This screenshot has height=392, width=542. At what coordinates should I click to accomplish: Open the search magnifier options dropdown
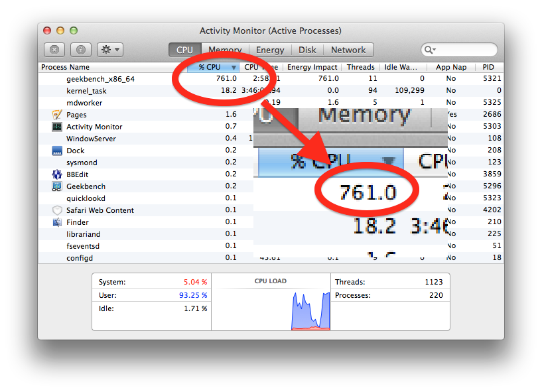(x=430, y=50)
